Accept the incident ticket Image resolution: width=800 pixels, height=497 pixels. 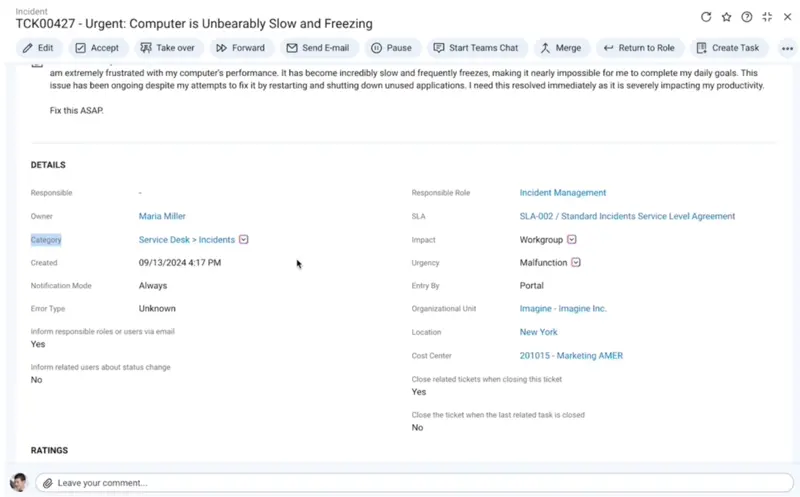[x=97, y=48]
